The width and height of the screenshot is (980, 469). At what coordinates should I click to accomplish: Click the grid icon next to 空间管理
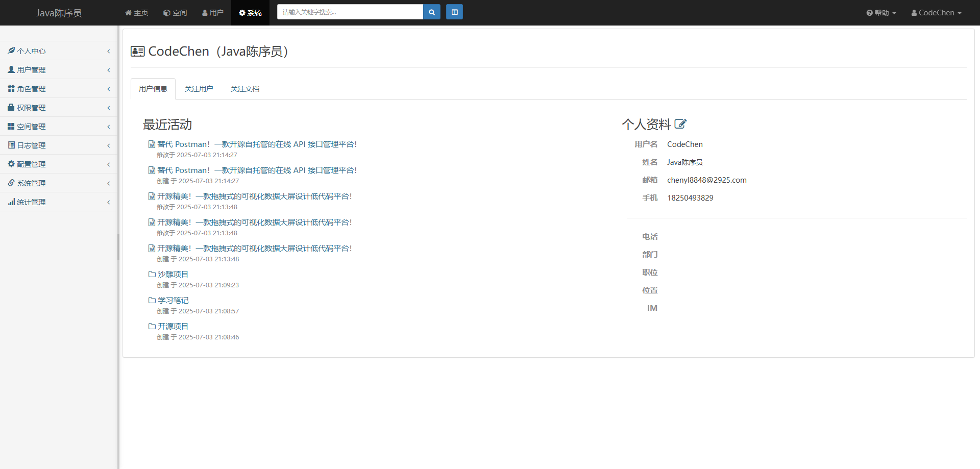click(11, 126)
